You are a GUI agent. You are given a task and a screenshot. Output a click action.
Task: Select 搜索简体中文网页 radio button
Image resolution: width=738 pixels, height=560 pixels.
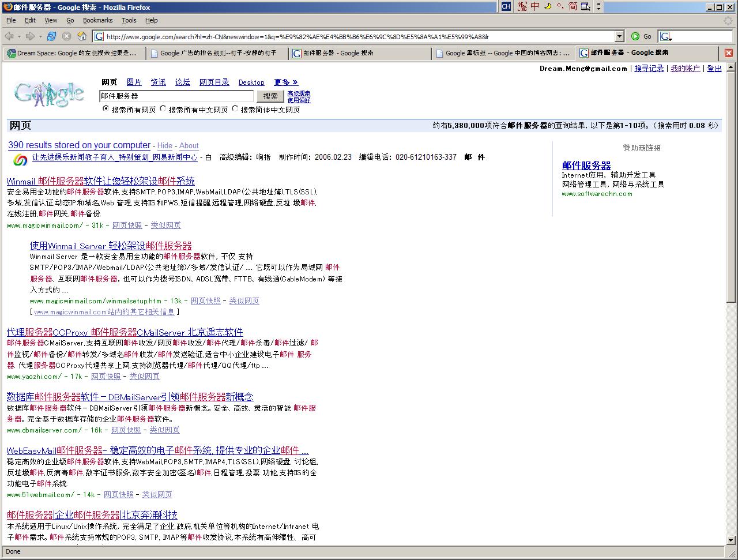click(235, 109)
